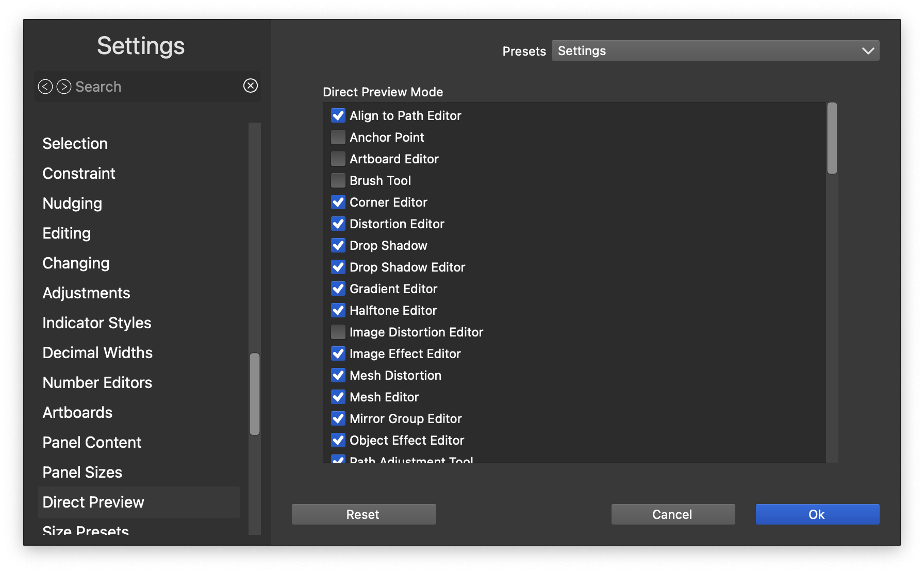Click the search back arrow icon
The height and width of the screenshot is (573, 924).
[45, 87]
